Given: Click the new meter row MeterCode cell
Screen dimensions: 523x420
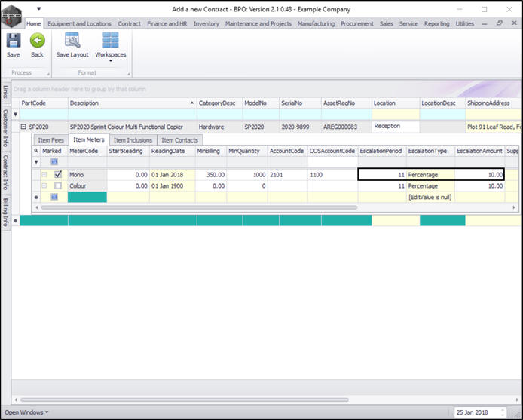Looking at the screenshot, I should [87, 197].
